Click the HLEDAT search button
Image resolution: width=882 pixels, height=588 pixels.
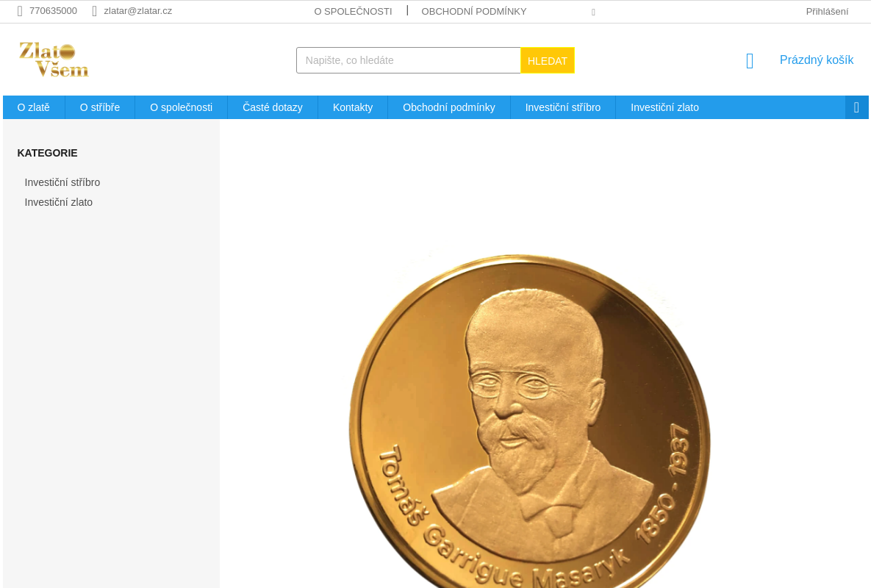coord(548,60)
